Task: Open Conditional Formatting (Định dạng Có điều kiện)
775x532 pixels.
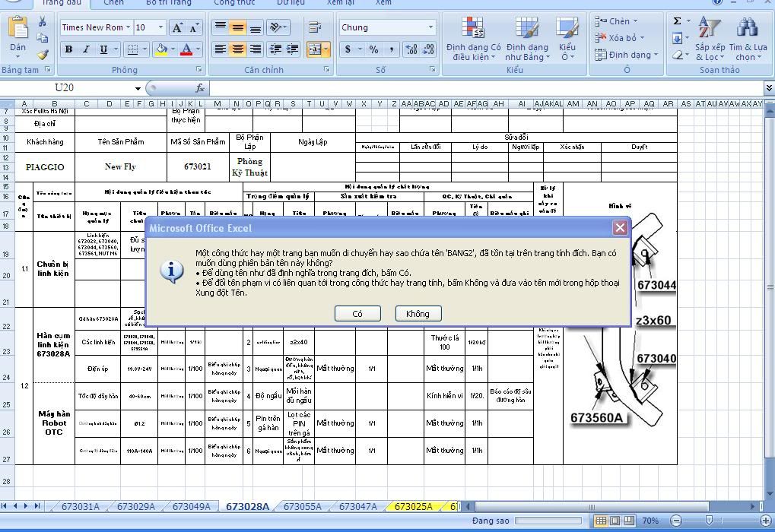Action: coord(473,39)
